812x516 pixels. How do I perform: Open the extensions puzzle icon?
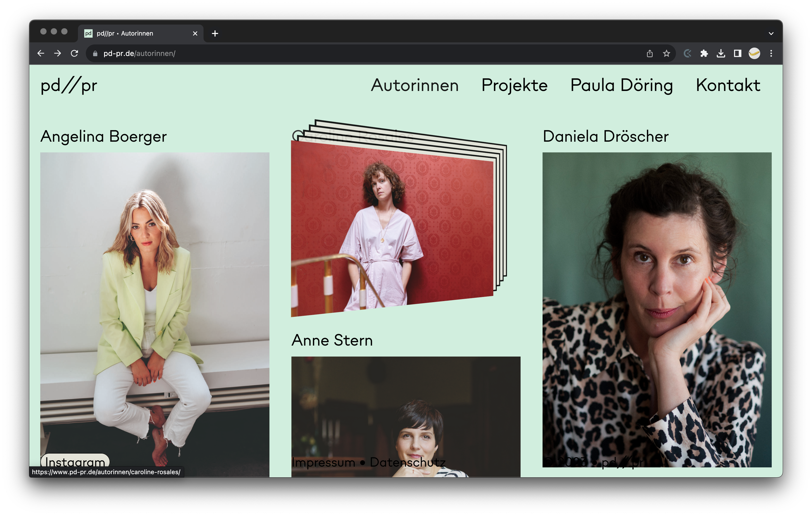[704, 53]
